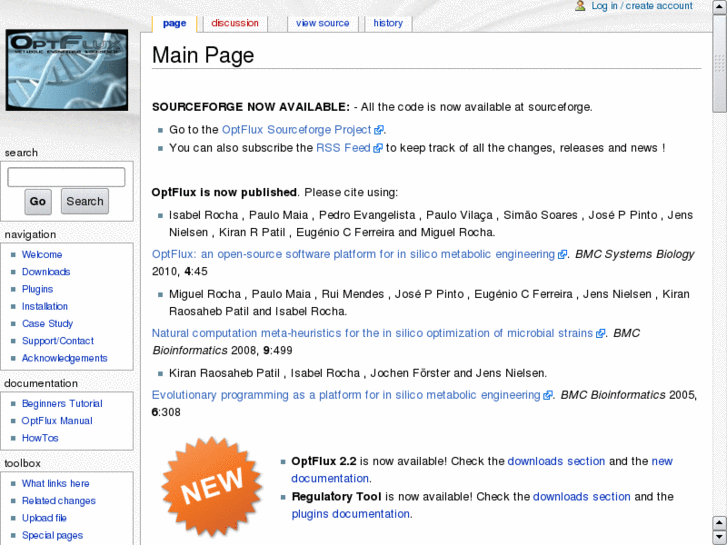Switch to the discussion tab
727x545 pixels.
click(235, 23)
